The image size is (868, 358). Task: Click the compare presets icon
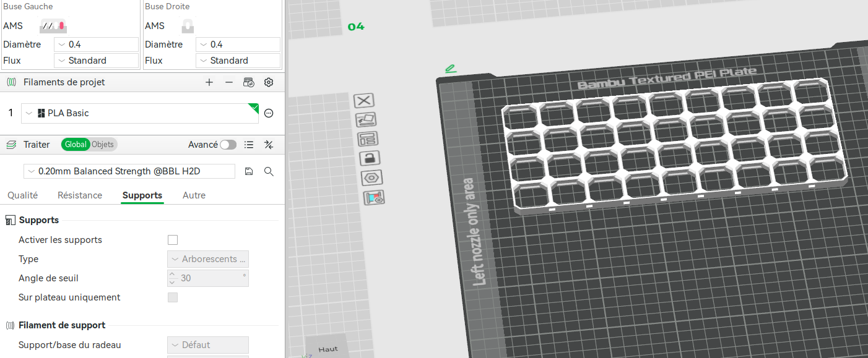[x=269, y=145]
